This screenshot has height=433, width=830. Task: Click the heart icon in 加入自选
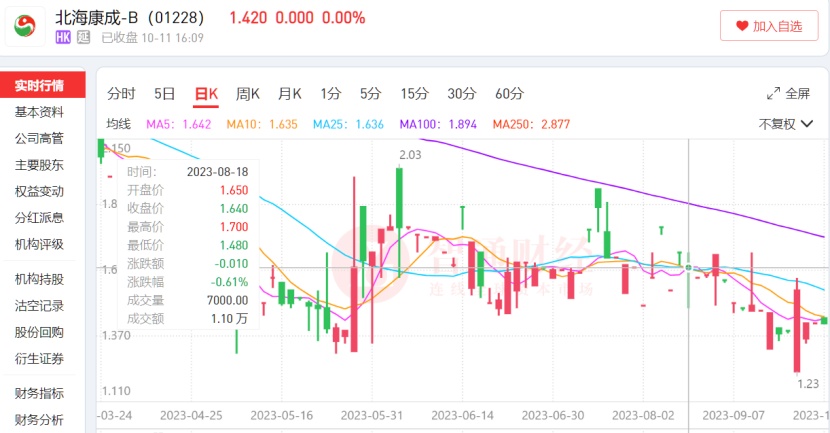click(x=742, y=26)
